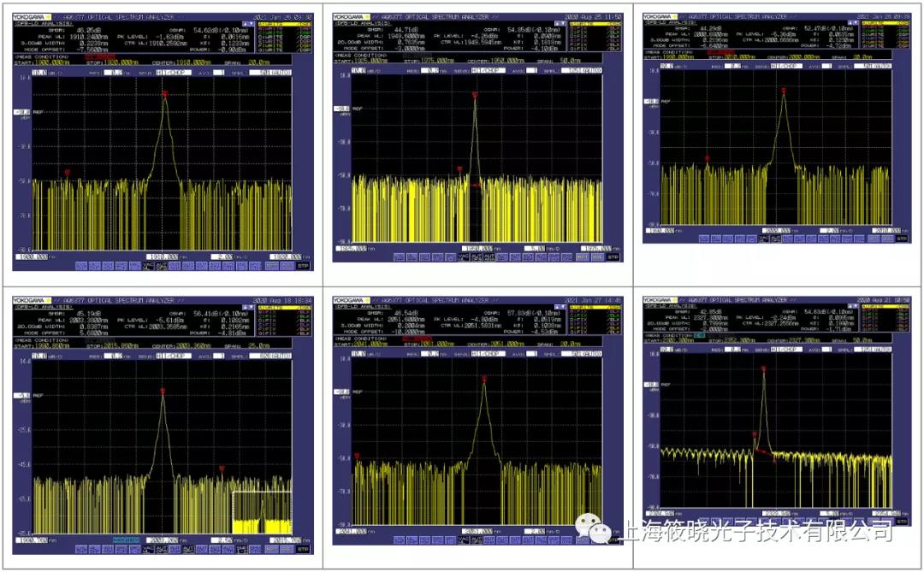Viewport: 924px width, 572px height.
Task: Click the analysis up/down arrows on 2051 nm screen
Action: tap(560, 307)
